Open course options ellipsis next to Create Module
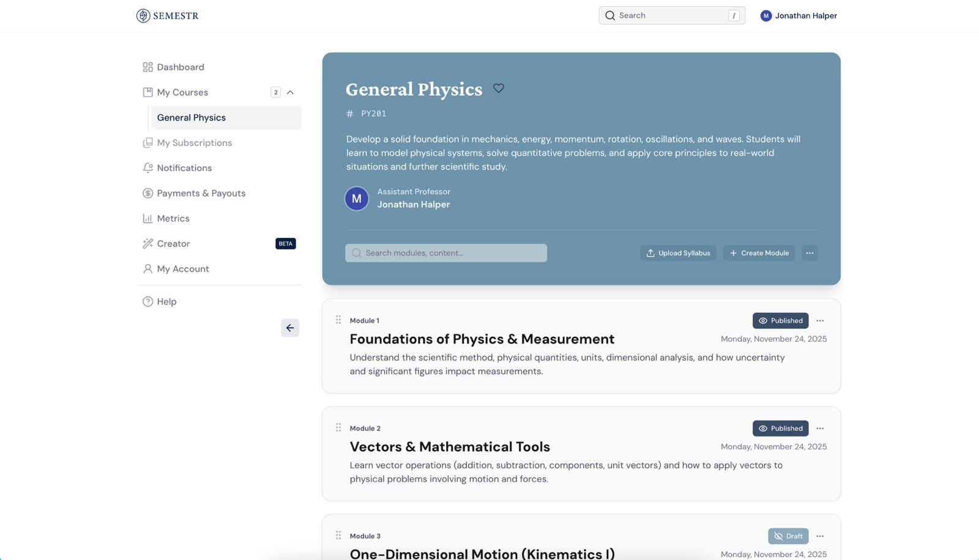 810,253
